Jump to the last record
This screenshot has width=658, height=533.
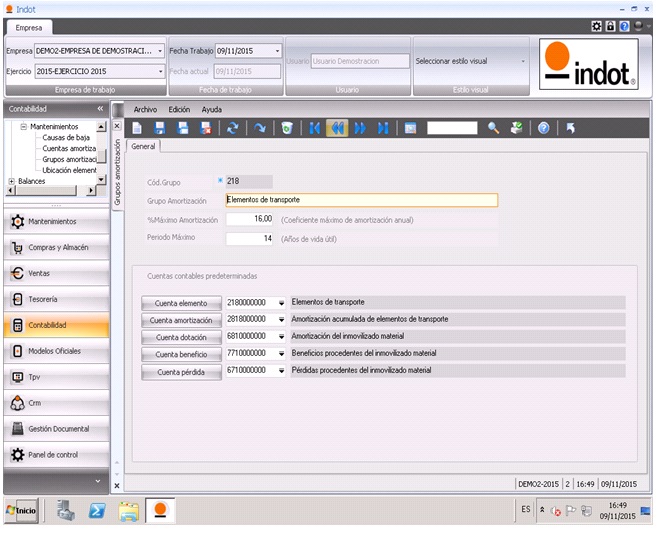point(383,128)
